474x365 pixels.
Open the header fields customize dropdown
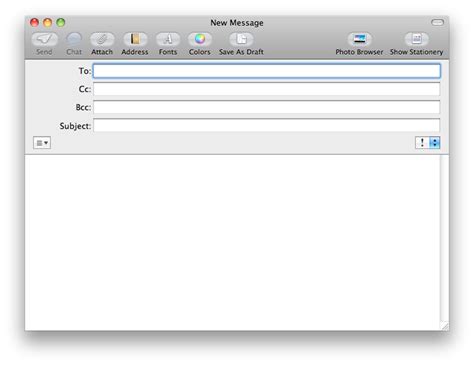pyautogui.click(x=42, y=143)
